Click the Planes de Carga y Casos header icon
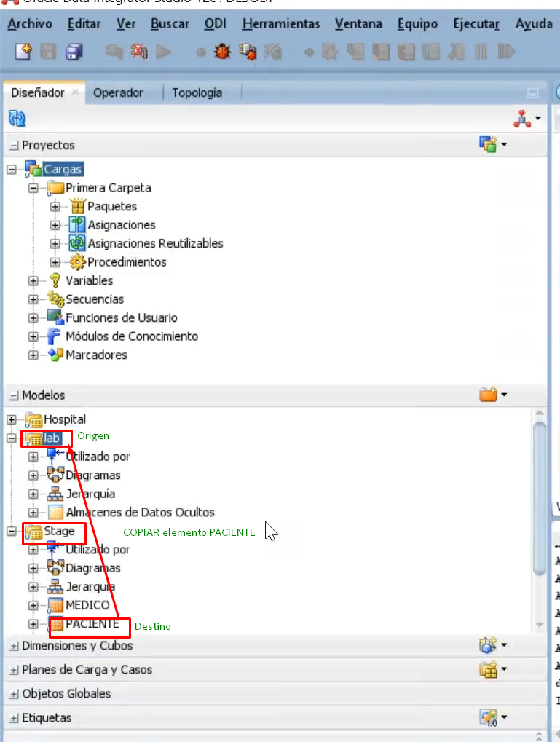Screen dimensions: 560x742 coord(488,668)
